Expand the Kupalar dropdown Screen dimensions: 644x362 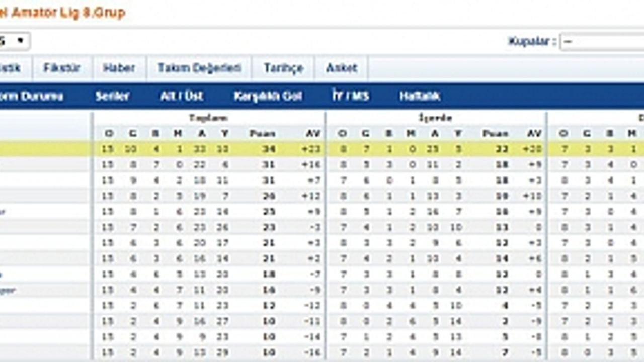click(602, 42)
